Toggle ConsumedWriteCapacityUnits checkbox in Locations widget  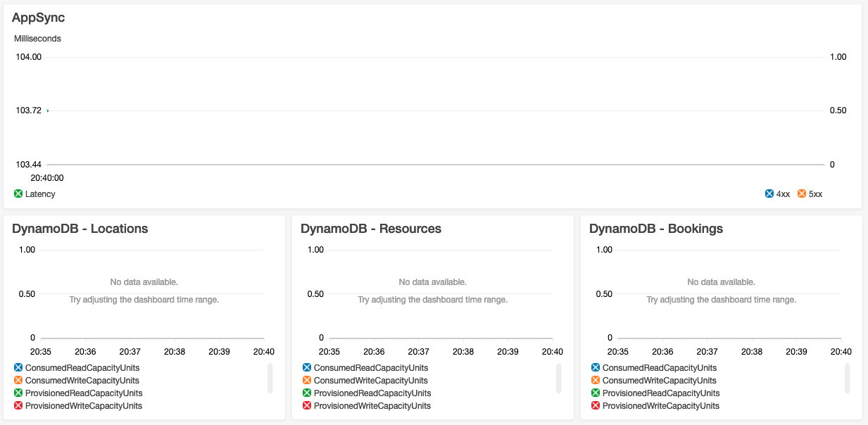click(18, 380)
